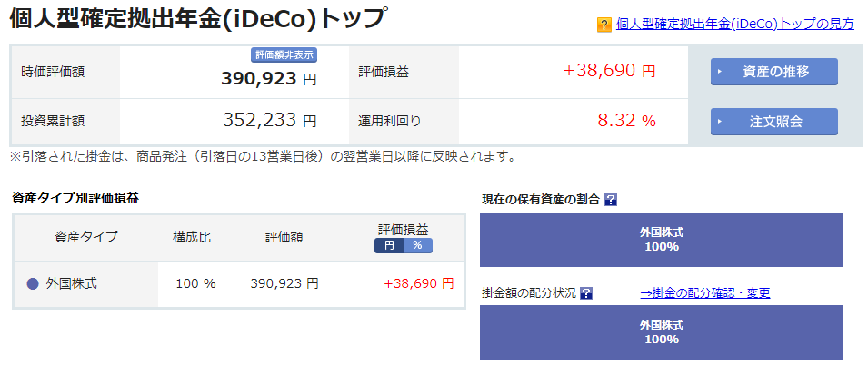Switch 評価損益 display to %
This screenshot has width=868, height=366.
418,245
